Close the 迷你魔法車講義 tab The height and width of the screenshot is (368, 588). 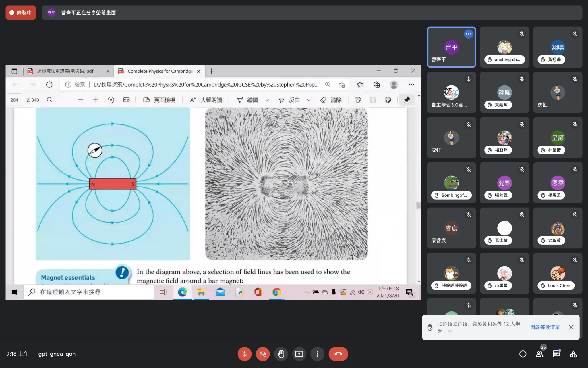[108, 71]
